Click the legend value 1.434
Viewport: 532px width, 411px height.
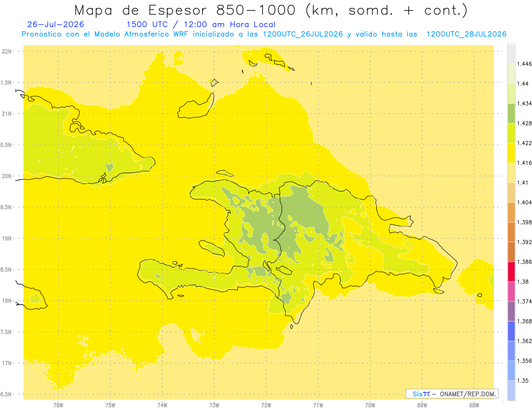pos(525,103)
